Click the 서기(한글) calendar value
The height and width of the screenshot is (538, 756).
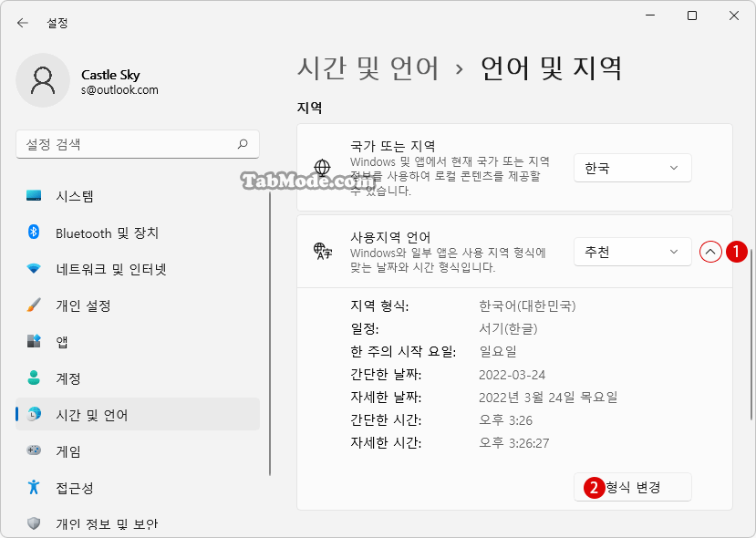[508, 329]
